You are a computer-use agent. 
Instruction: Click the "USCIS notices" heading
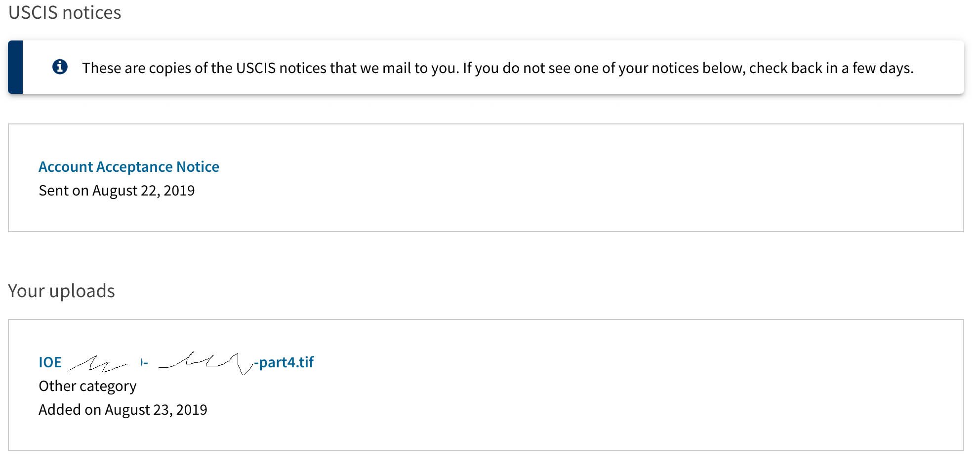coord(65,12)
